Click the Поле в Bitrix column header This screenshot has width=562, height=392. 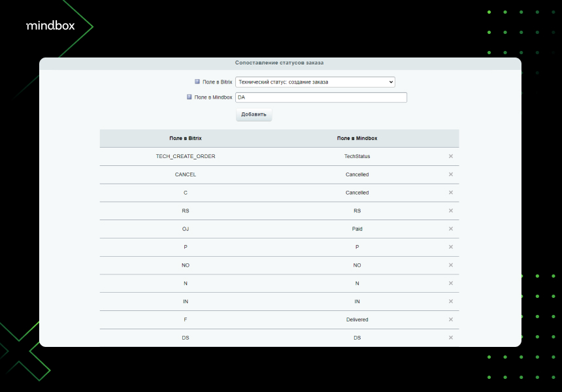(x=186, y=139)
